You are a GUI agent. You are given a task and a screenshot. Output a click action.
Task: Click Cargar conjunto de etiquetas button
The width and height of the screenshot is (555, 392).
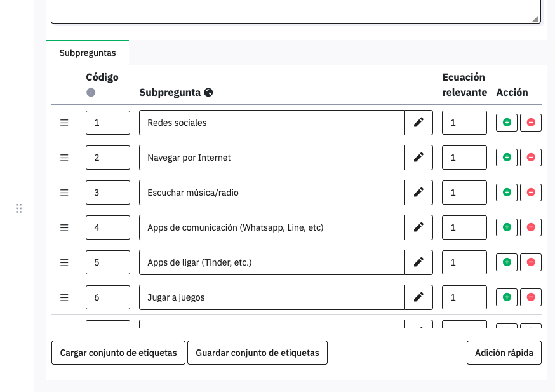click(x=118, y=353)
